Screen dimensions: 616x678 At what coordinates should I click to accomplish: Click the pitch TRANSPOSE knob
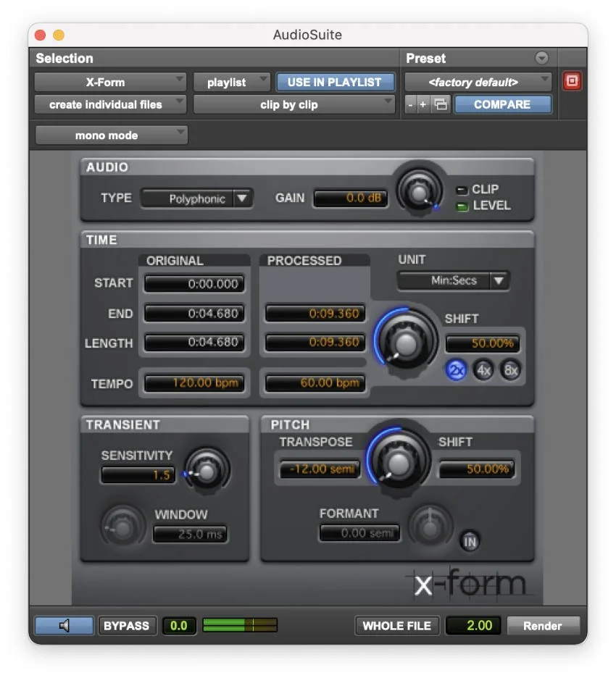399,462
